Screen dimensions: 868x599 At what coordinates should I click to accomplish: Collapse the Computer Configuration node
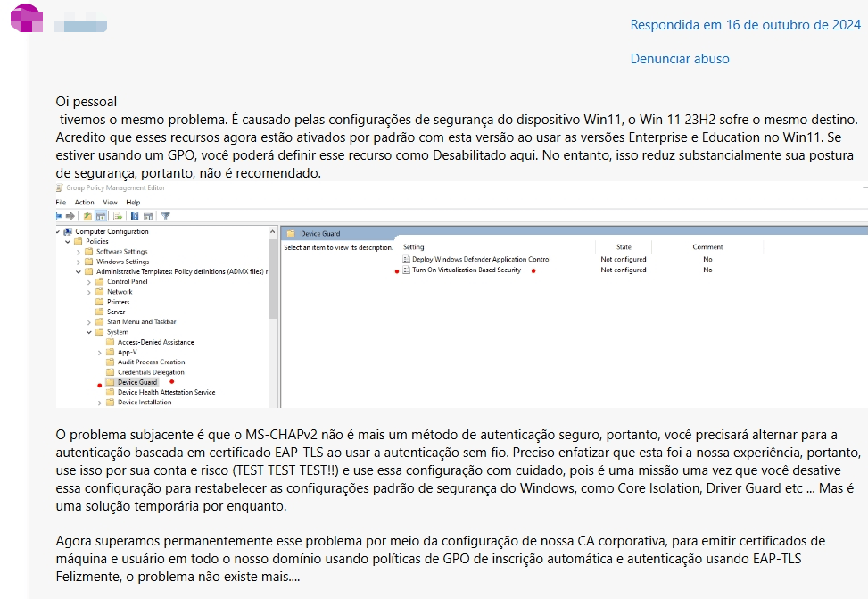pos(58,231)
